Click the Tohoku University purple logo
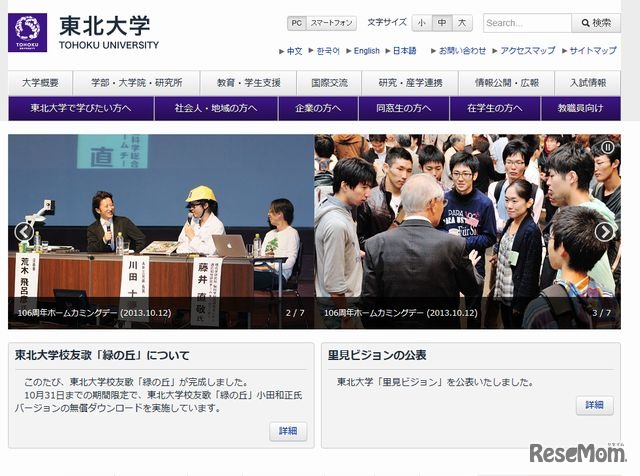 pyautogui.click(x=27, y=33)
